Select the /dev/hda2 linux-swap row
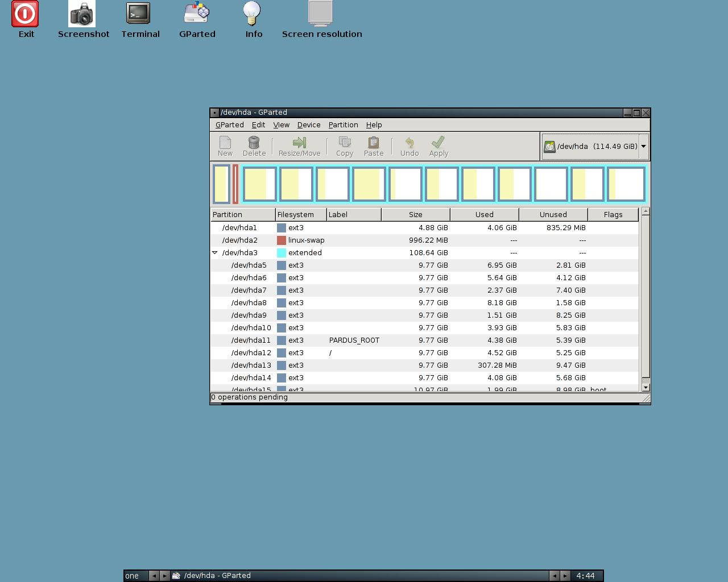The width and height of the screenshot is (728, 582). 425,240
